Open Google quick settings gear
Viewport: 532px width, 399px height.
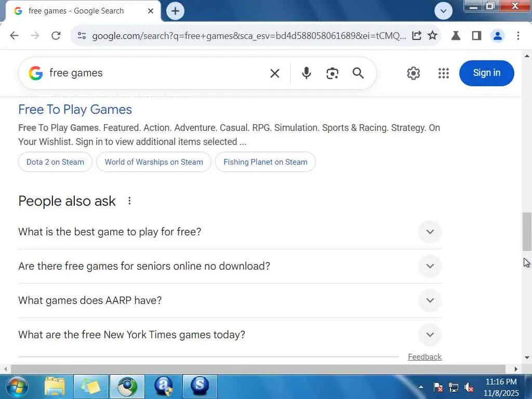pyautogui.click(x=413, y=73)
